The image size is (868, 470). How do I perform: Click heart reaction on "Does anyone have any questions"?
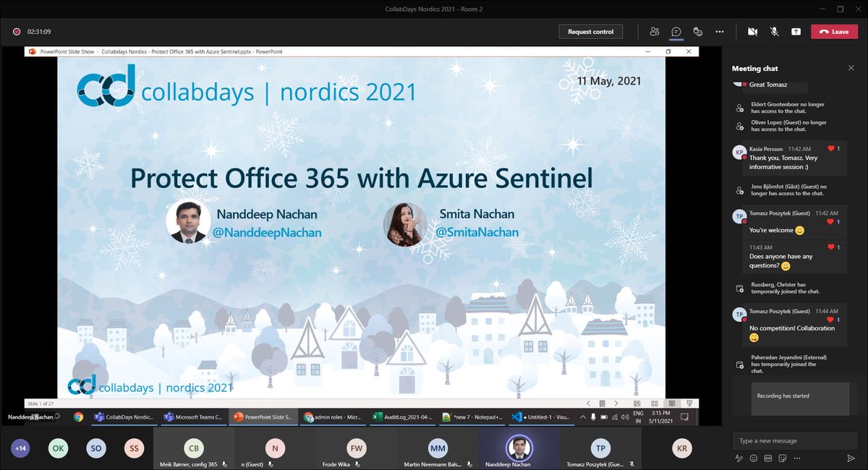coord(831,247)
